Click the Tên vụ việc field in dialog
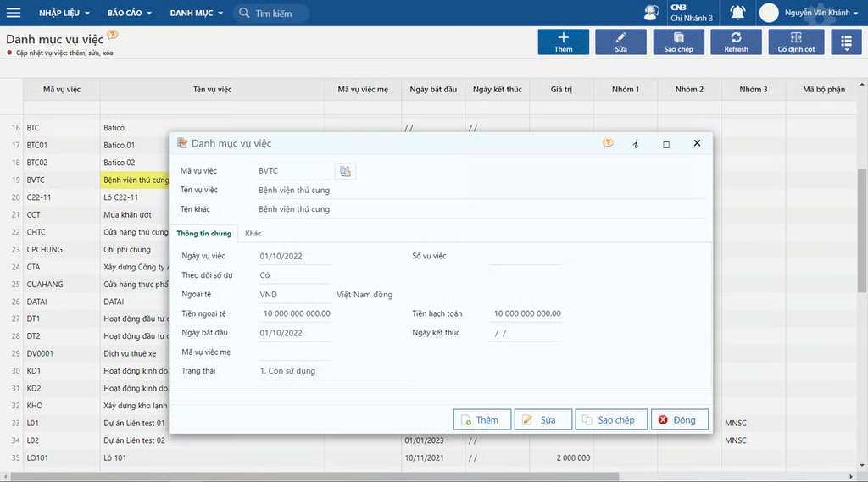868x482 pixels. (x=481, y=190)
